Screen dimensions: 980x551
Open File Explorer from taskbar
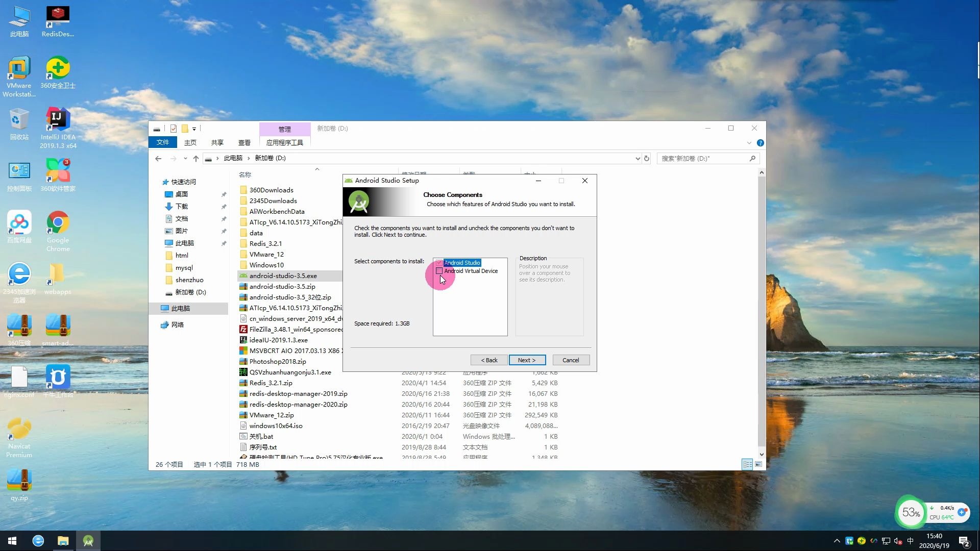tap(63, 541)
